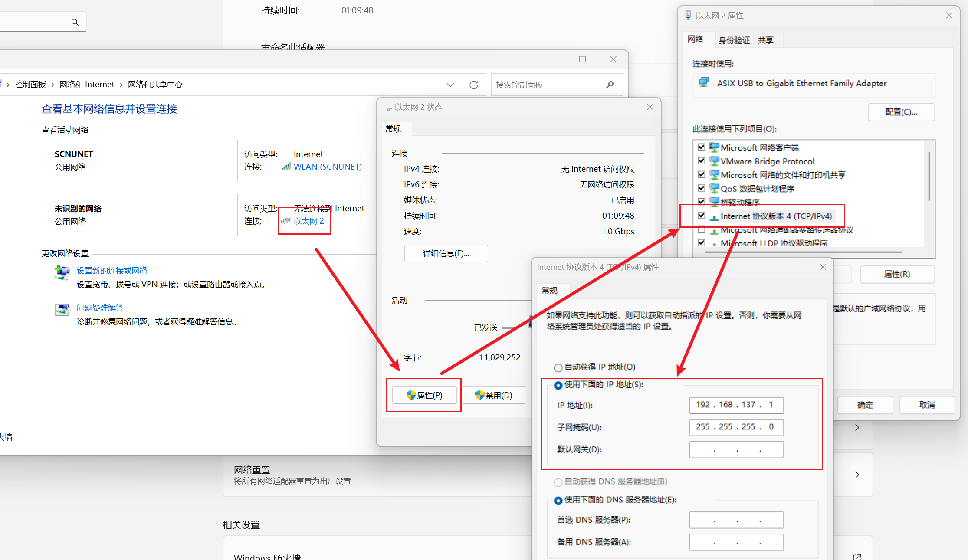Click the WLAN signal strength icon
This screenshot has height=560, width=968.
(286, 167)
